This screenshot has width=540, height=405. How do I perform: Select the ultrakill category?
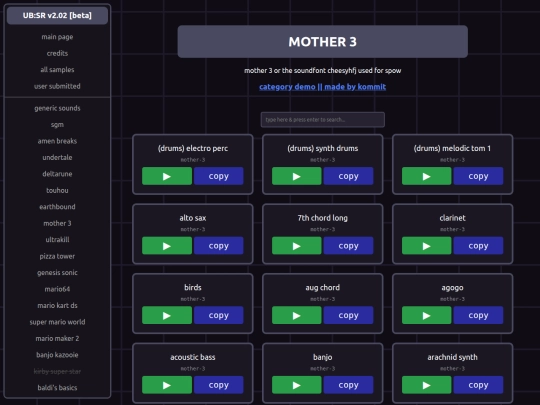pos(57,240)
